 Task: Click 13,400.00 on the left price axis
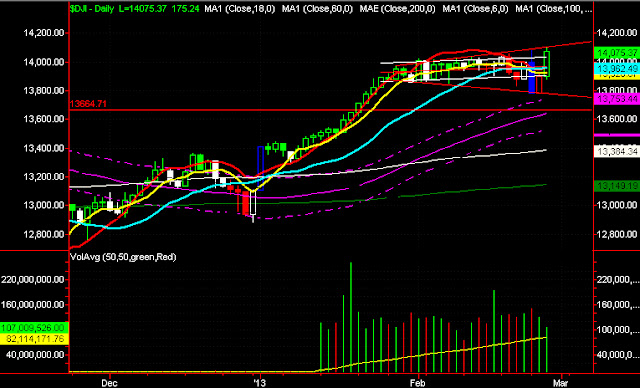[44, 148]
